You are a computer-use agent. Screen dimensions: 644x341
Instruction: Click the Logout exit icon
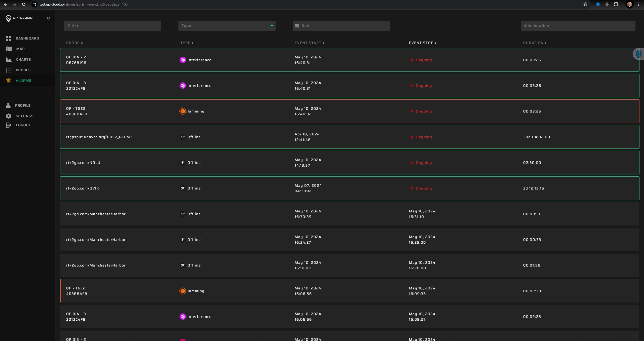click(x=9, y=125)
